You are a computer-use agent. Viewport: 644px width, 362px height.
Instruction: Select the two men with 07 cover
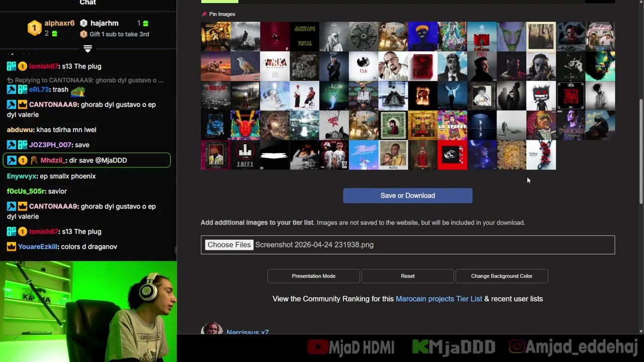pos(334,155)
